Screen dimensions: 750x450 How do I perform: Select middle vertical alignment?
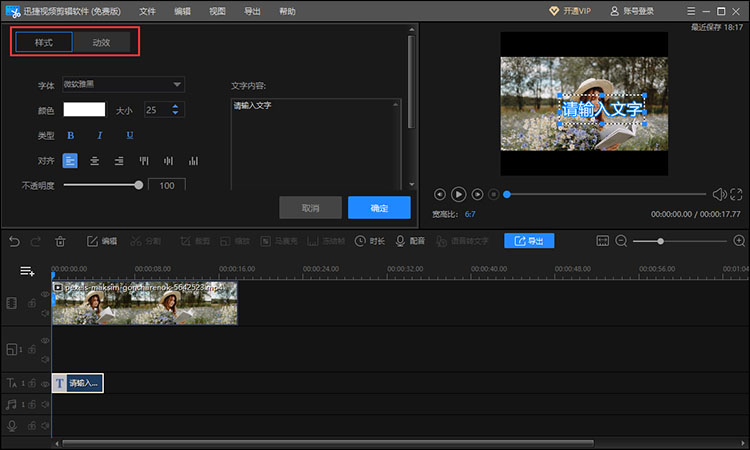coord(168,161)
